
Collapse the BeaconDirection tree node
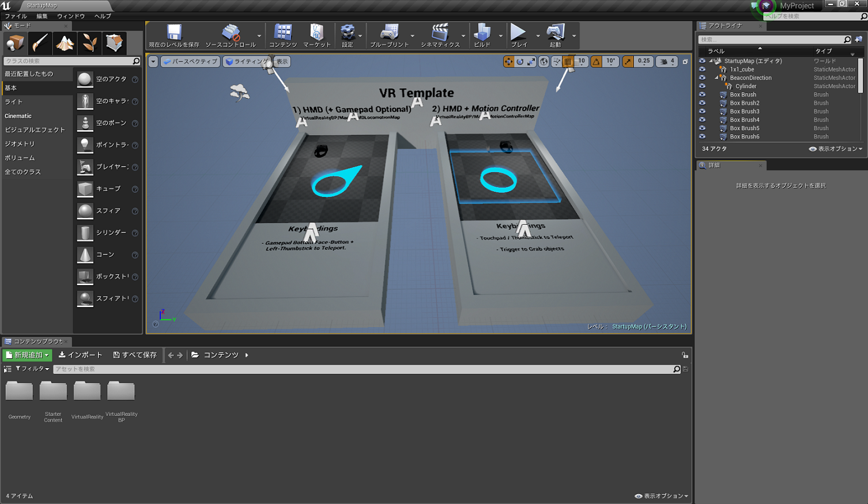click(716, 78)
